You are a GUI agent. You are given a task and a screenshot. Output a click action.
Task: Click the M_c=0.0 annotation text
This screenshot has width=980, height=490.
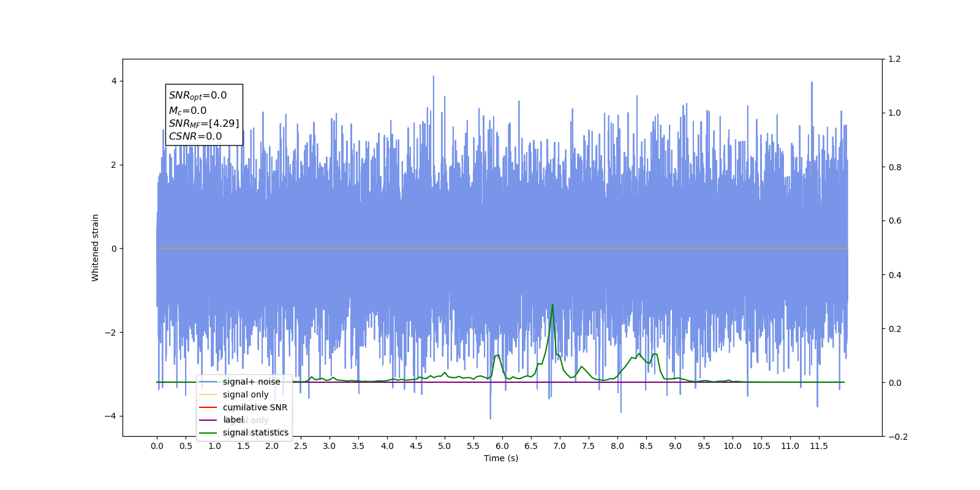coord(188,111)
